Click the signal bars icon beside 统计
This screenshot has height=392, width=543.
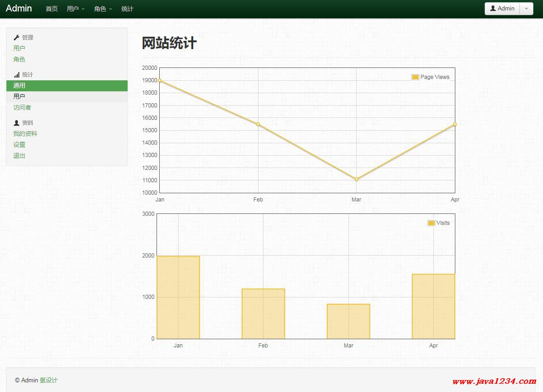[x=16, y=75]
